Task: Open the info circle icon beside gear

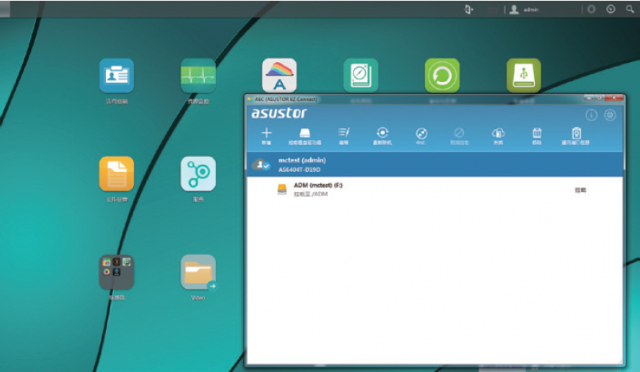Action: tap(591, 115)
